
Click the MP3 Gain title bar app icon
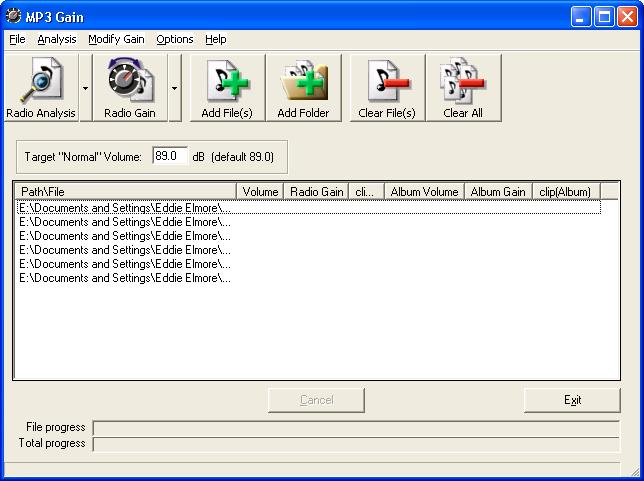[14, 16]
